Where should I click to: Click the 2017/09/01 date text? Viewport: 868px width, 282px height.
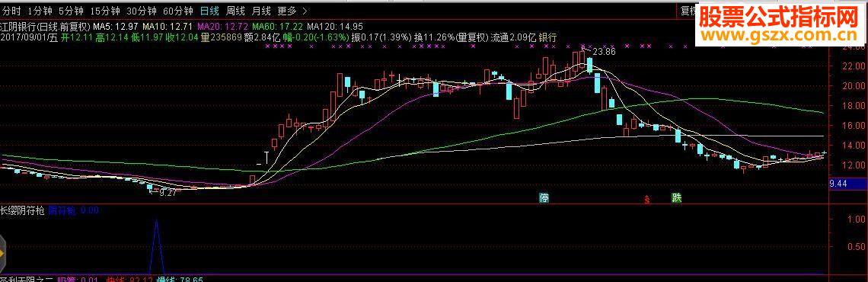click(x=24, y=37)
